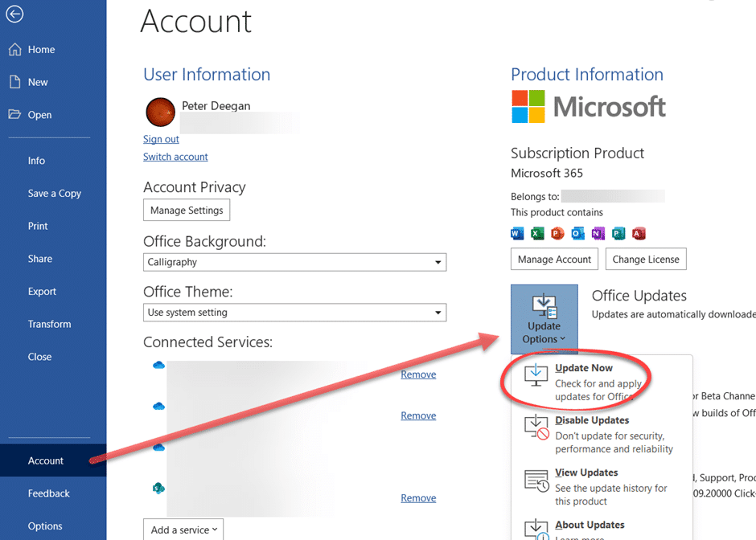Click the back arrow icon
Viewport: 756px width, 540px height.
pyautogui.click(x=14, y=14)
